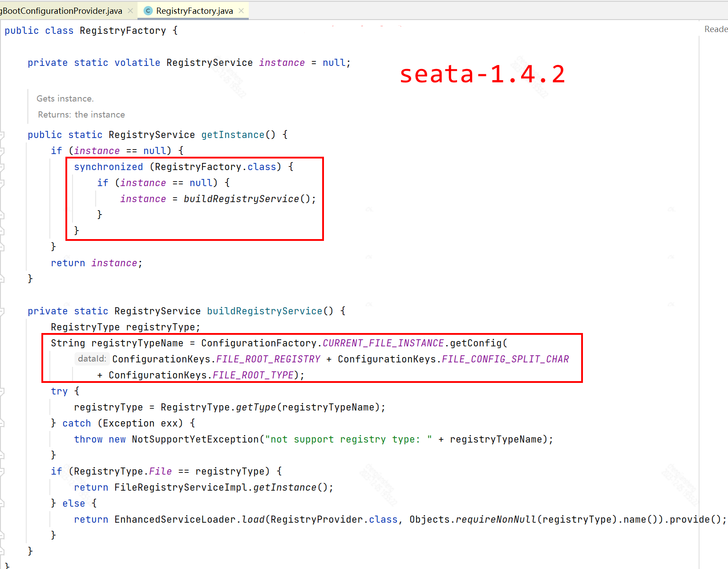Click the 'getInstance' method name in its declaration
The width and height of the screenshot is (728, 569).
[233, 135]
